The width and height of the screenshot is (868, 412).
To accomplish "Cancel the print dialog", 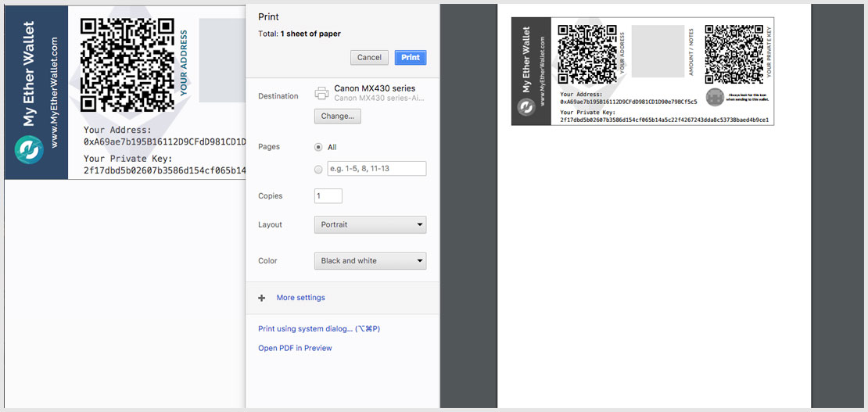I will pyautogui.click(x=369, y=58).
